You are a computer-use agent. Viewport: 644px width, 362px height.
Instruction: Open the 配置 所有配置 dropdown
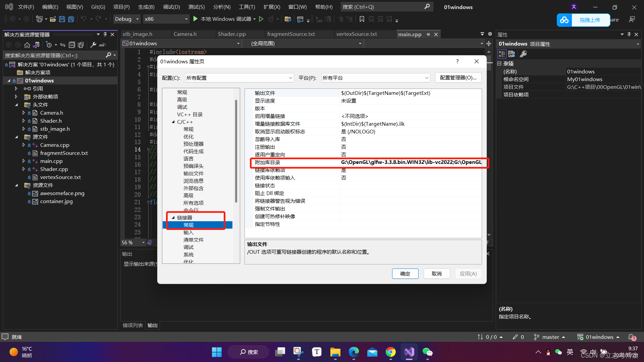(239, 78)
